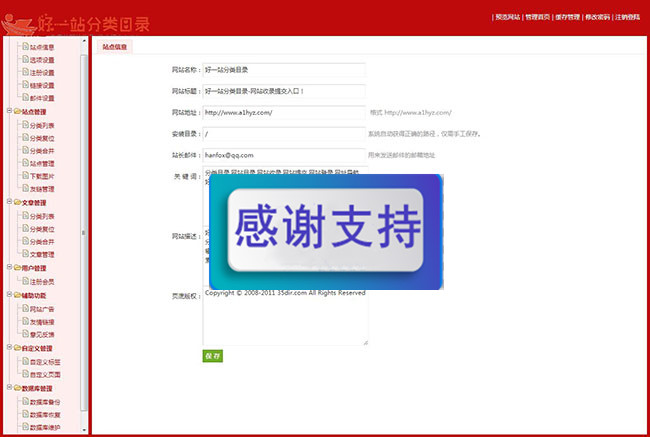Screen dimensions: 650x437
Task: Click the folder icon of 自定义管理 group
Action: [17, 347]
